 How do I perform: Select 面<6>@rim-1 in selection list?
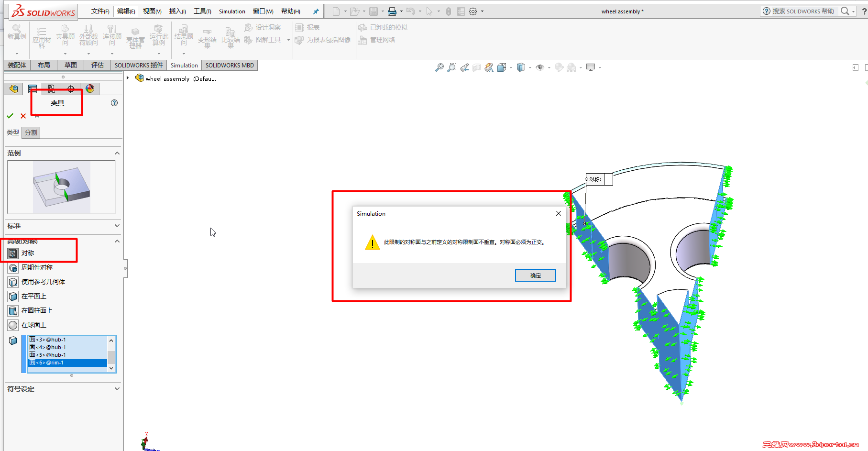[67, 363]
